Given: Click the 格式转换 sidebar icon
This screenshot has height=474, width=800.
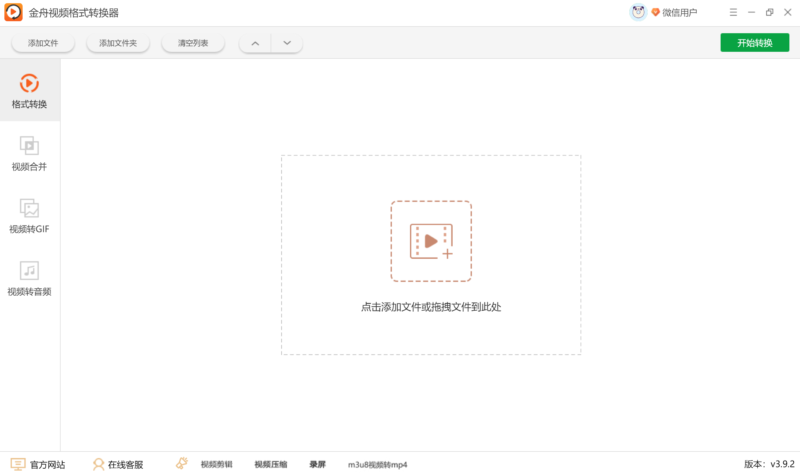Looking at the screenshot, I should click(29, 83).
